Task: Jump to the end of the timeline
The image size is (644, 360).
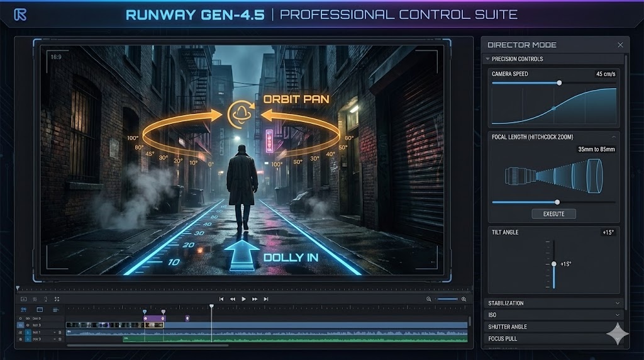Action: [266, 299]
